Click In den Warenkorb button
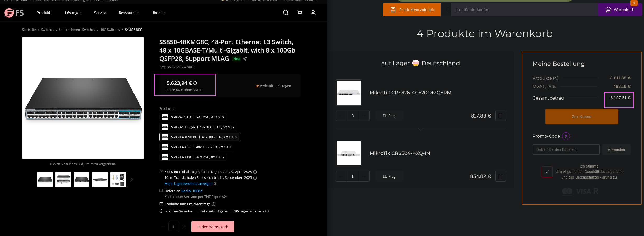The height and width of the screenshot is (236, 644). click(213, 227)
